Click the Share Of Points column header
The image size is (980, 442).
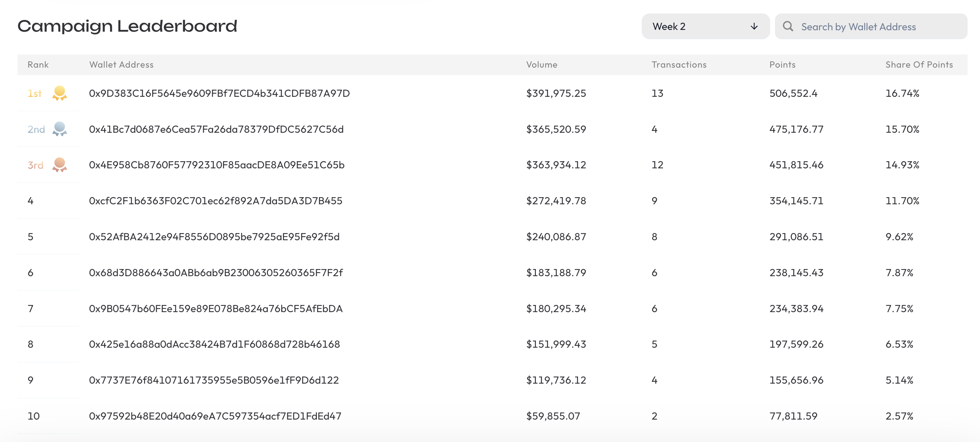pyautogui.click(x=919, y=65)
